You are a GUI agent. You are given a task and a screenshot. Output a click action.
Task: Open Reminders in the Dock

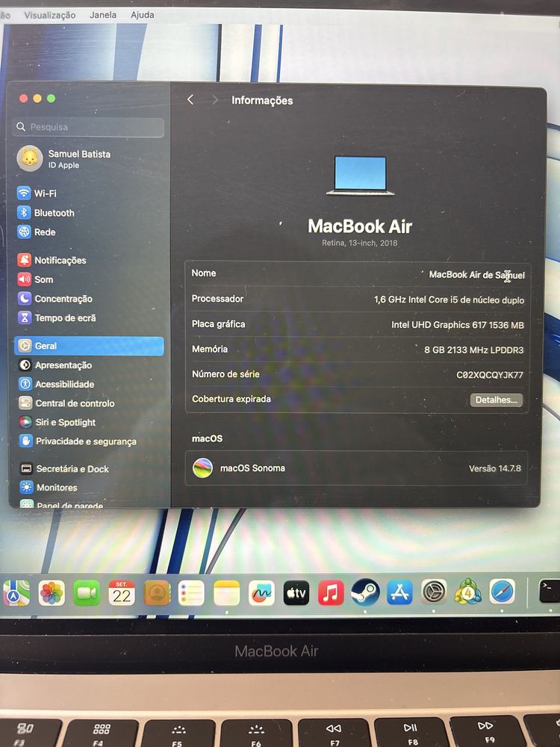click(191, 593)
